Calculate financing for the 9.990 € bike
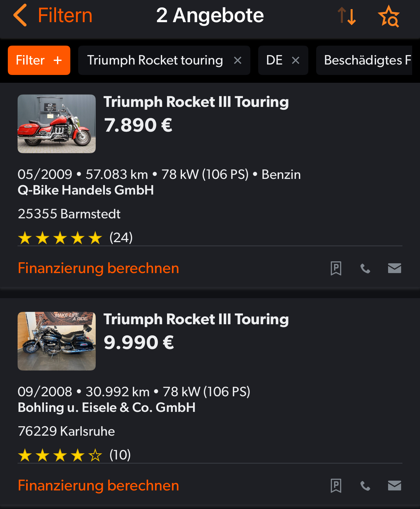420x509 pixels. (98, 486)
